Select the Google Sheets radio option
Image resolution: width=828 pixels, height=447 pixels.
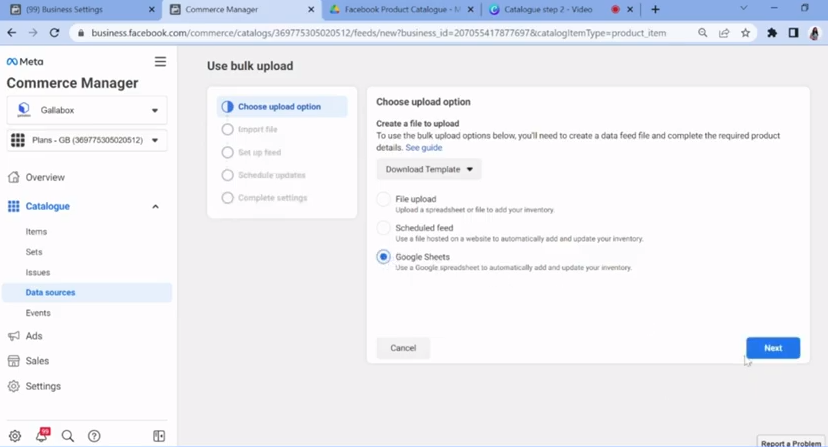pos(383,257)
